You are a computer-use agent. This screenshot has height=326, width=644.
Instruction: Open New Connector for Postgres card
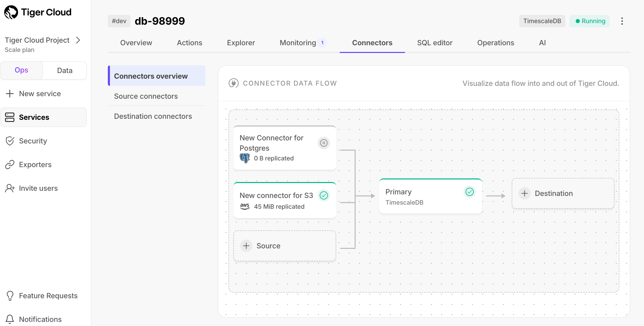point(285,148)
